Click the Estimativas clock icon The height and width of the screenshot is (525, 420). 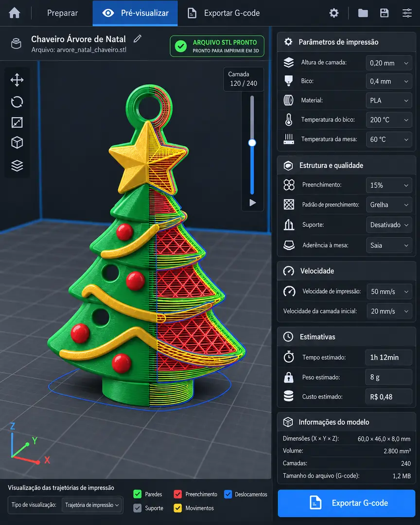point(288,337)
